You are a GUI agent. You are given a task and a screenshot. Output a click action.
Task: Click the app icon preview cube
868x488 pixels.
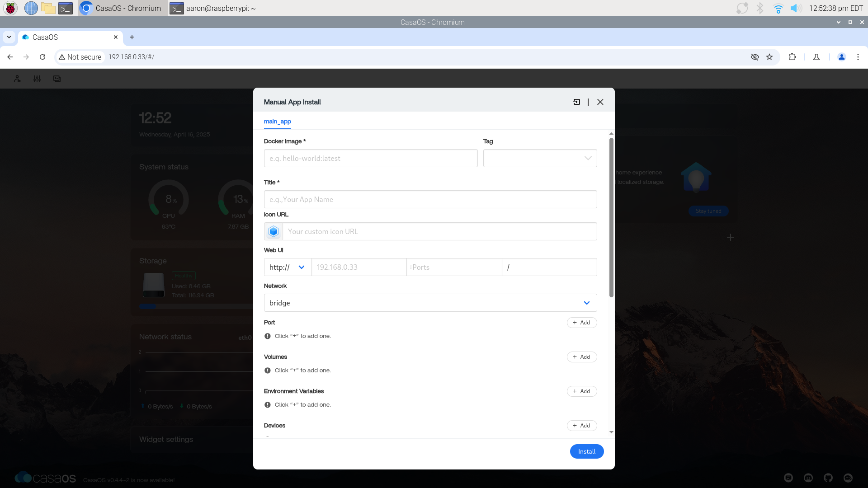point(274,231)
